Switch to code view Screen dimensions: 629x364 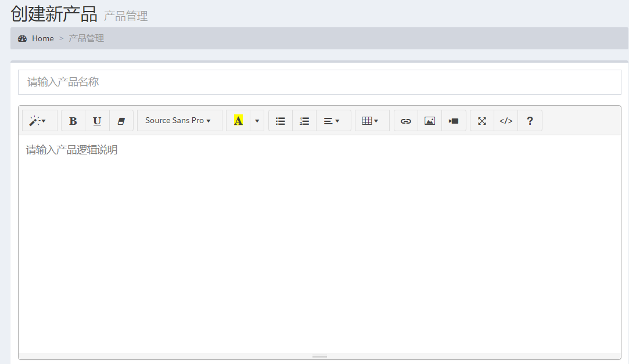506,121
